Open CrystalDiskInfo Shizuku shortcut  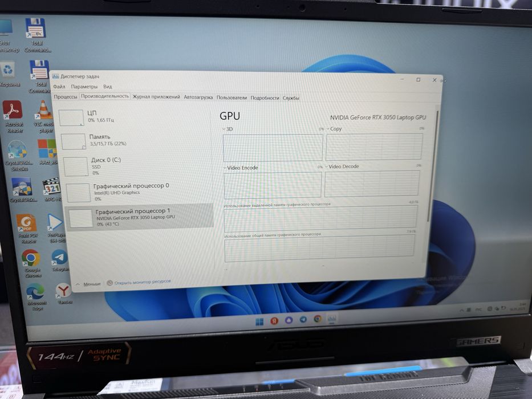click(x=18, y=156)
